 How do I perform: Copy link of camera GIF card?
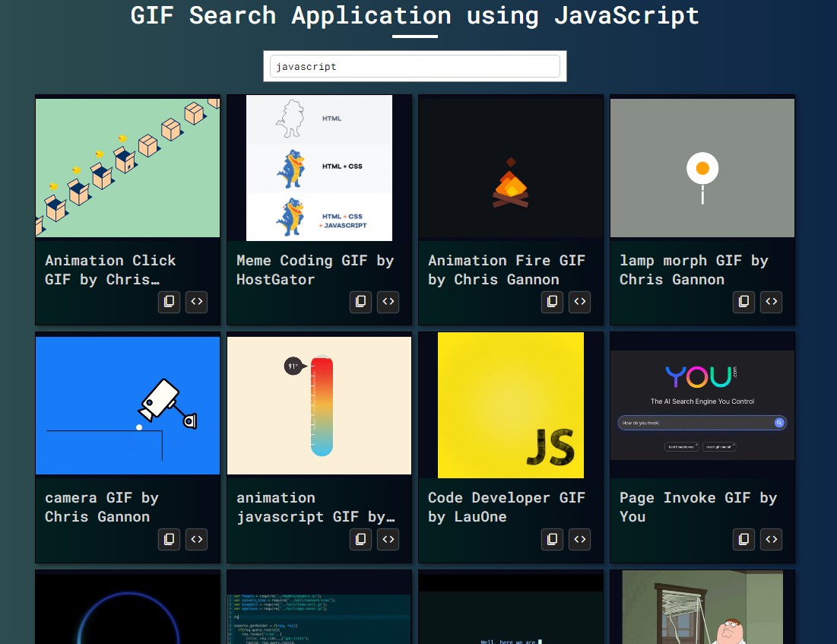169,539
